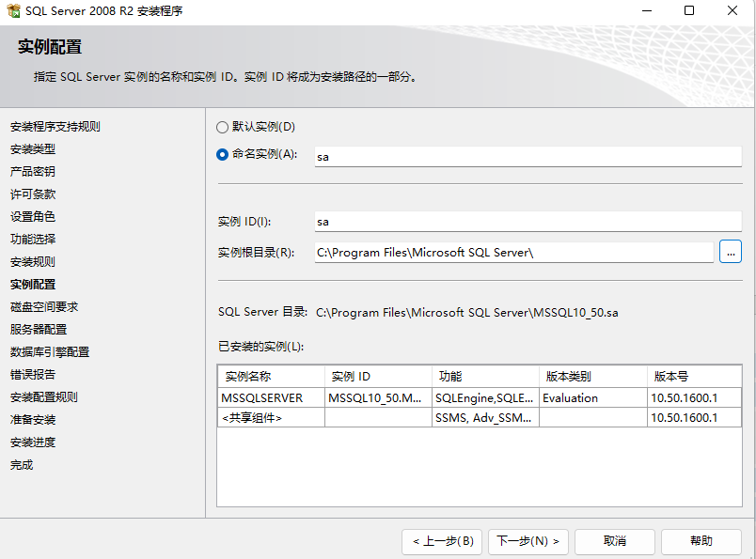Close the SQL Server setup window
The width and height of the screenshot is (756, 559).
[x=732, y=10]
